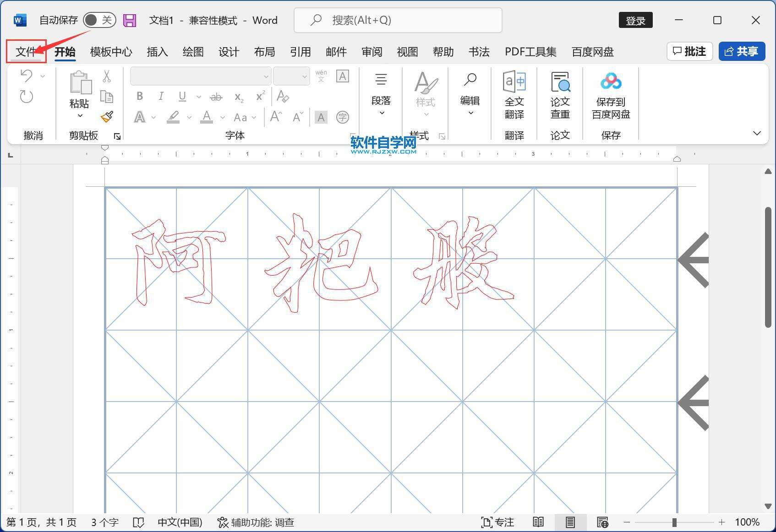
Task: Click the zoom slider handle
Action: click(674, 522)
